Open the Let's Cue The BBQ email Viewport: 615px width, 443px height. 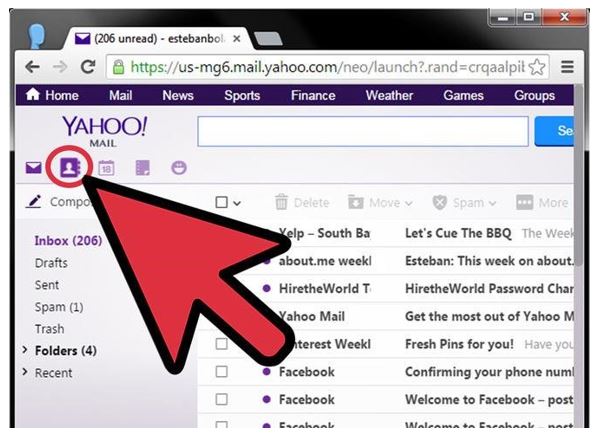coord(458,233)
